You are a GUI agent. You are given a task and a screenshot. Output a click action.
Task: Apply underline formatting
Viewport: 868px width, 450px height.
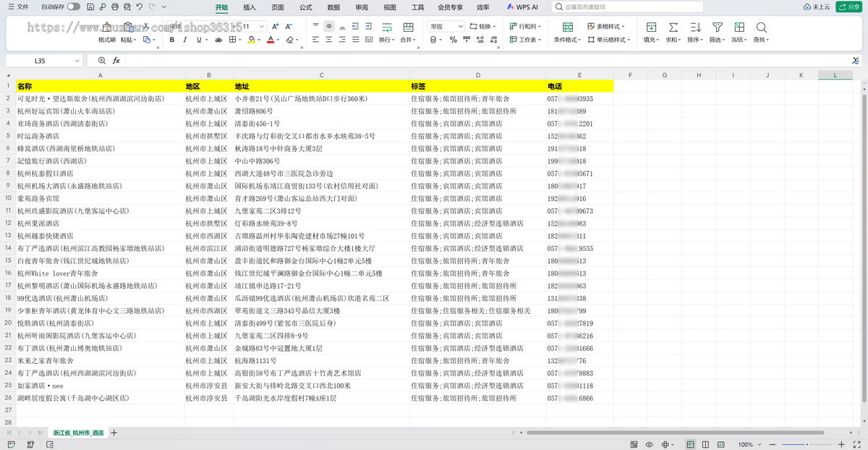[198, 40]
